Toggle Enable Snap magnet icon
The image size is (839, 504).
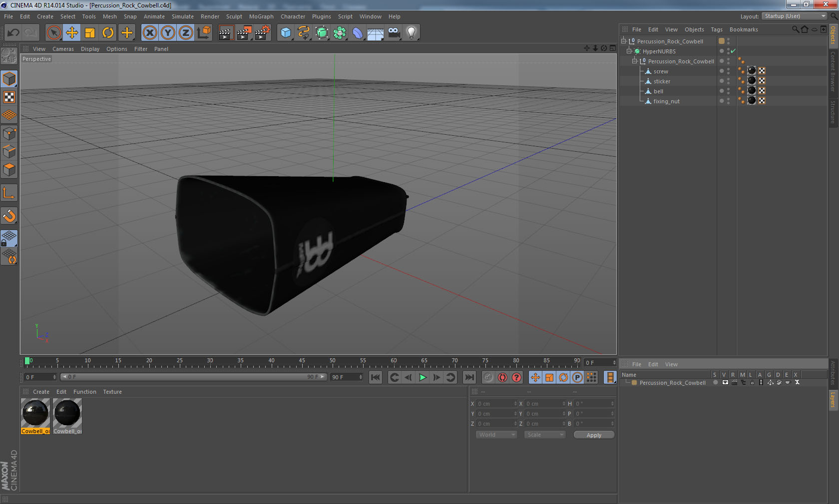(x=9, y=216)
